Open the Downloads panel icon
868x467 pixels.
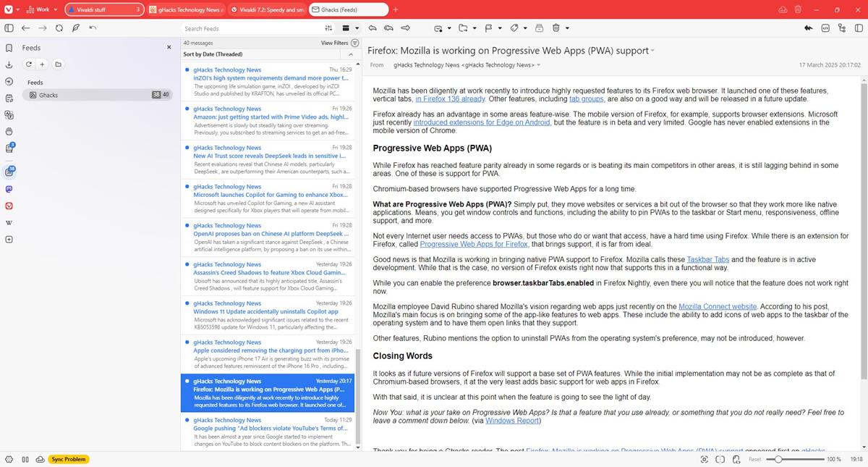point(9,64)
